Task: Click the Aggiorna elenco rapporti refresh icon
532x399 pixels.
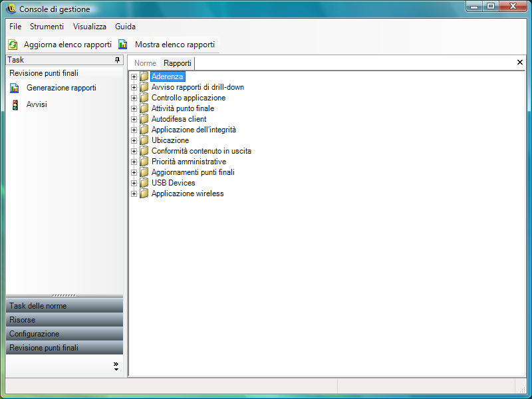Action: click(x=13, y=45)
